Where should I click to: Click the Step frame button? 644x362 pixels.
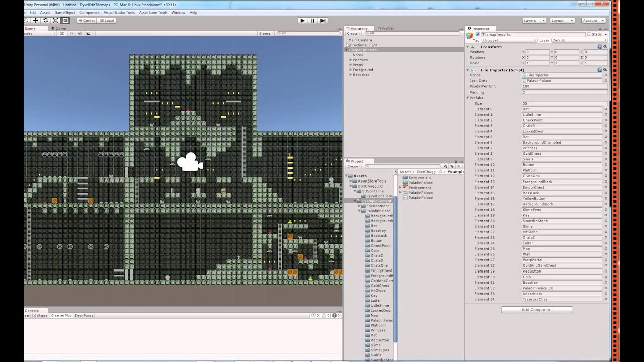click(x=323, y=21)
